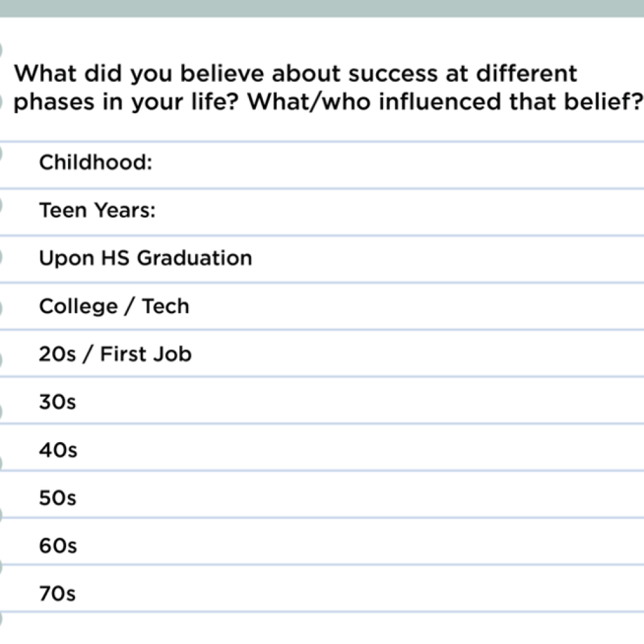Click the 'Childhood:' label text
The height and width of the screenshot is (644, 644).
(96, 162)
